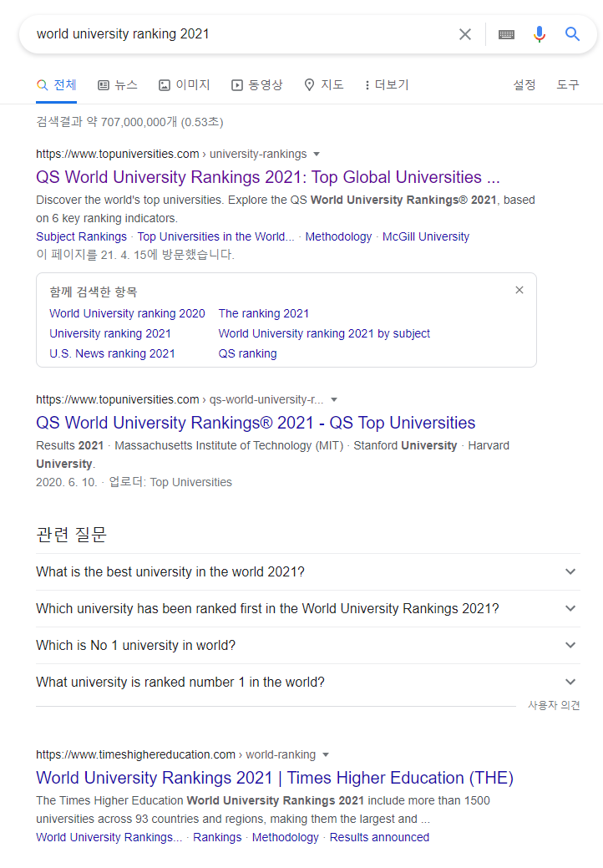Open the Subject Rankings sitelink
603x868 pixels.
[81, 237]
